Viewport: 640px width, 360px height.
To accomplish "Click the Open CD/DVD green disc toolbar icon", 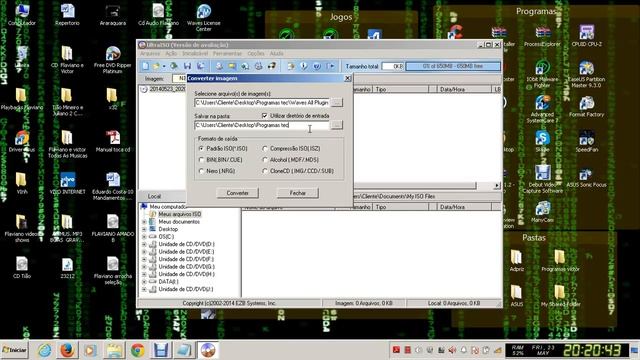I will pos(174,66).
